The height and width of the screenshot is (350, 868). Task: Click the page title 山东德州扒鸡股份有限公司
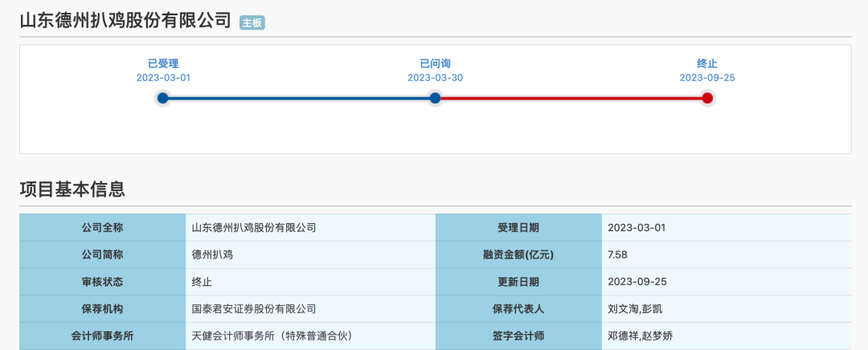(x=125, y=22)
